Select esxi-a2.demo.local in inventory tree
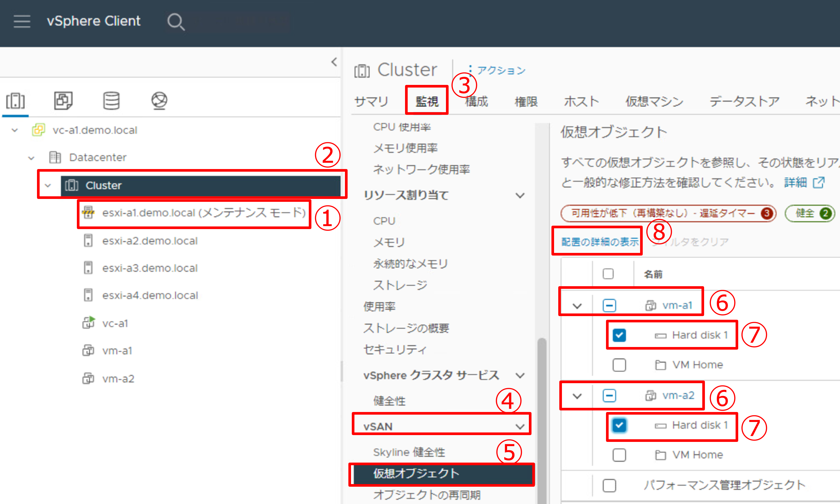Screen dimensions: 840x504 pos(150,240)
